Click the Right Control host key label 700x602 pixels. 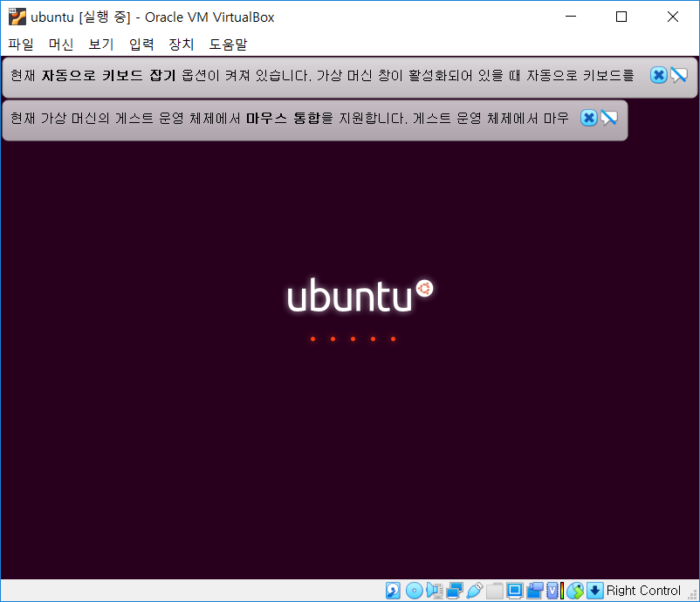(643, 591)
